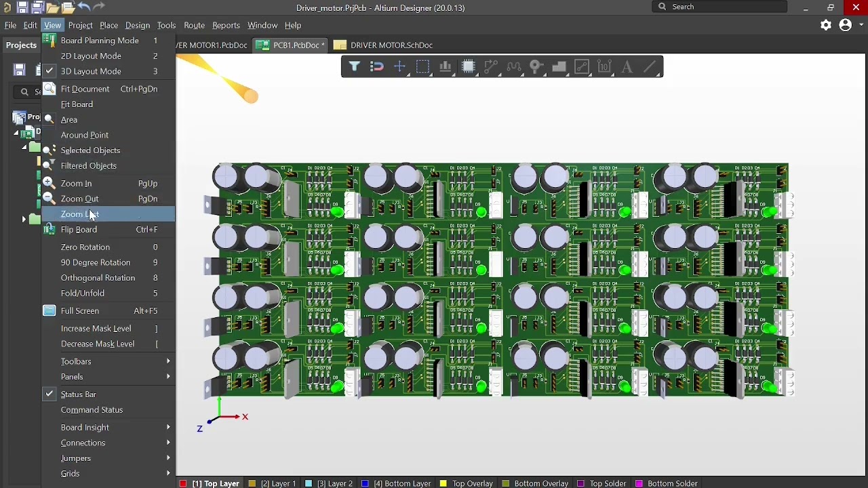Activate the [2] Layer 1 tab
This screenshot has height=488, width=868.
pyautogui.click(x=272, y=483)
